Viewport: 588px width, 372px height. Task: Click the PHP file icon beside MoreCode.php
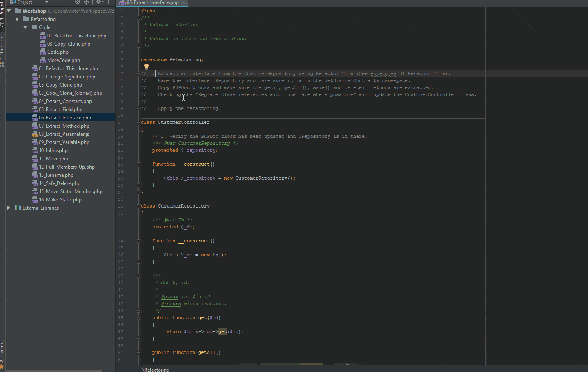coord(43,60)
